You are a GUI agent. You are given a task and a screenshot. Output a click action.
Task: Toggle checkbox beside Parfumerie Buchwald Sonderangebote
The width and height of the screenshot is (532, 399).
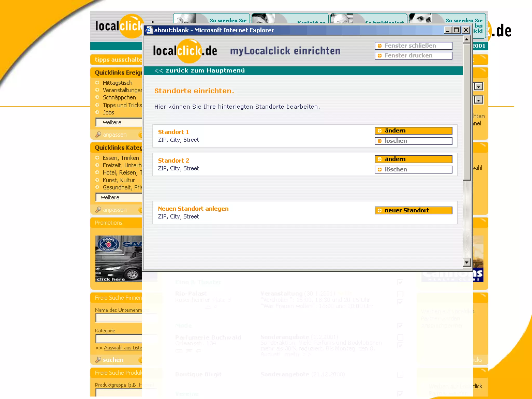coord(400,337)
